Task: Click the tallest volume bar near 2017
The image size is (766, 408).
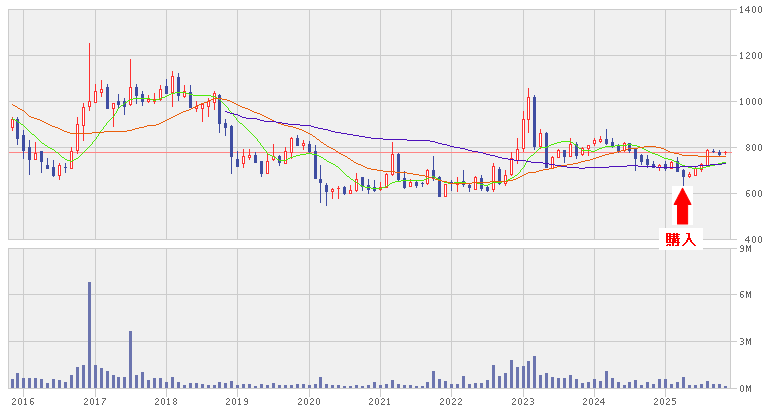Action: pyautogui.click(x=89, y=335)
